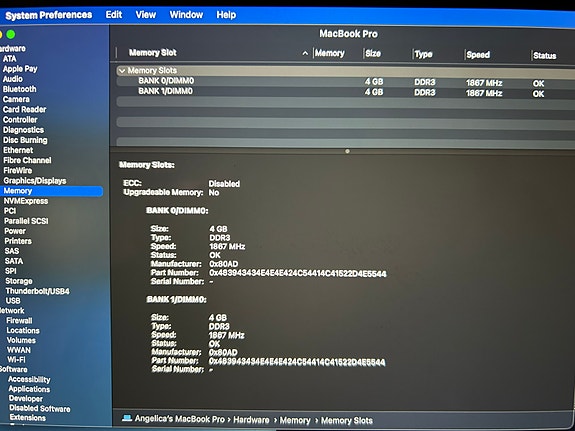Image resolution: width=575 pixels, height=431 pixels.
Task: Select Bluetooth in the sidebar
Action: coord(19,89)
